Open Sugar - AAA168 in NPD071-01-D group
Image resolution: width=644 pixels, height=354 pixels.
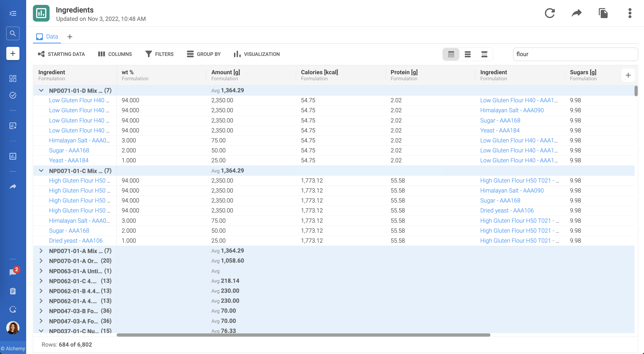point(69,151)
